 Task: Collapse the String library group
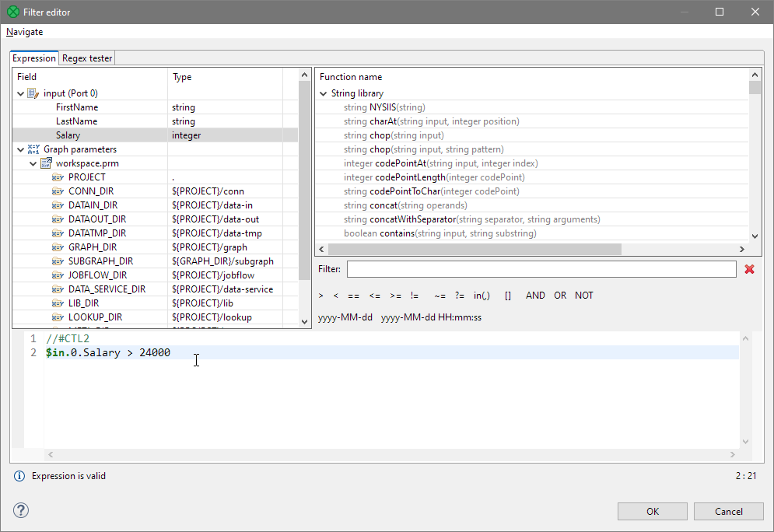click(324, 93)
